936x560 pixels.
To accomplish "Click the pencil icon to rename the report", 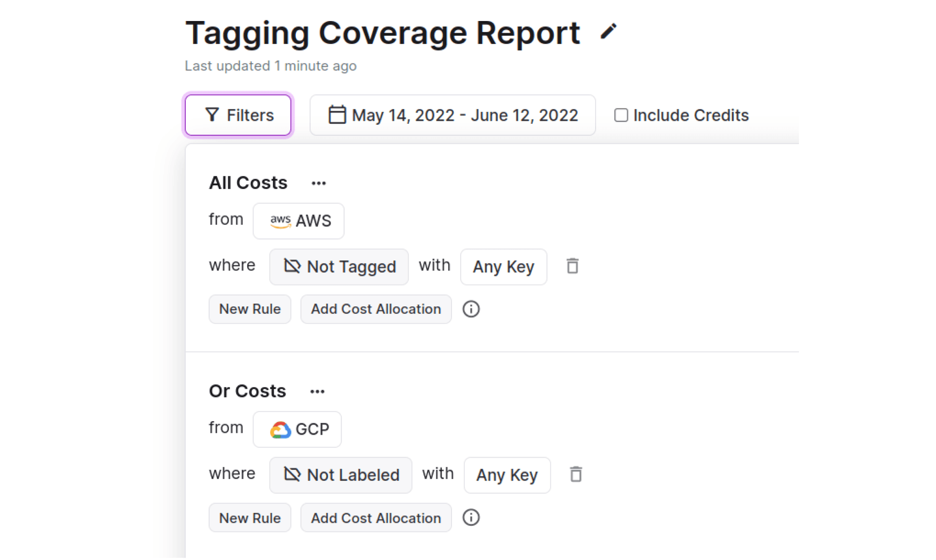I will (x=608, y=31).
